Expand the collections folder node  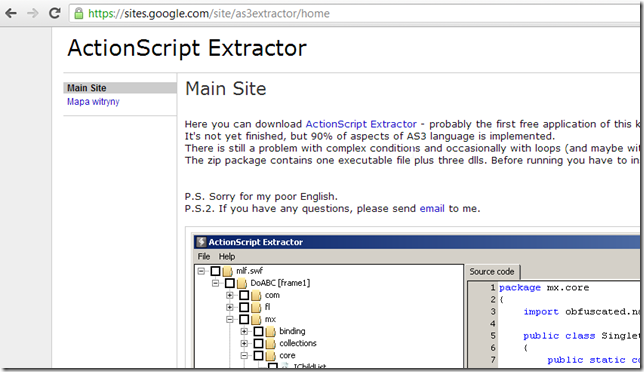click(244, 343)
